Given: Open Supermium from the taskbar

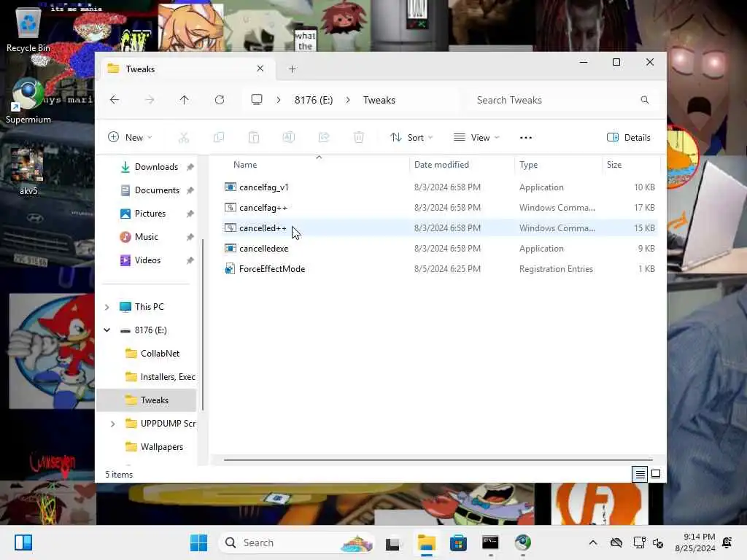Looking at the screenshot, I should pyautogui.click(x=522, y=542).
